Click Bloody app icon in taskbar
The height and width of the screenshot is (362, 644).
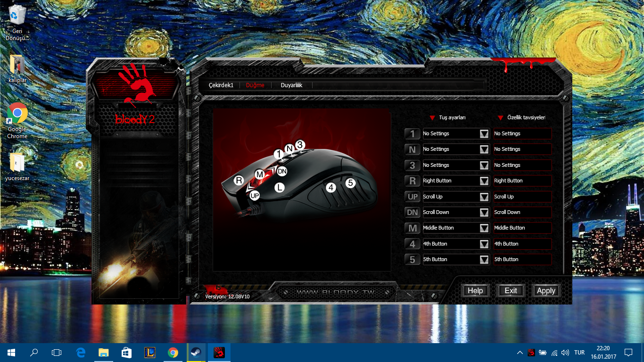219,353
